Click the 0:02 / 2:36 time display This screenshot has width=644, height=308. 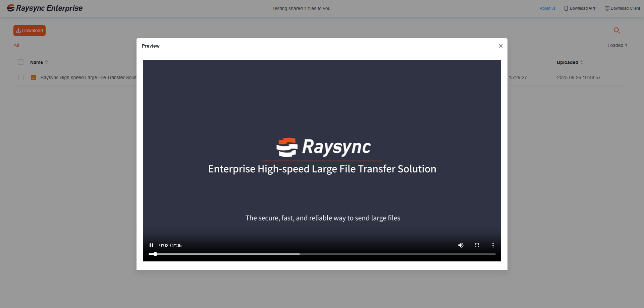(x=170, y=245)
